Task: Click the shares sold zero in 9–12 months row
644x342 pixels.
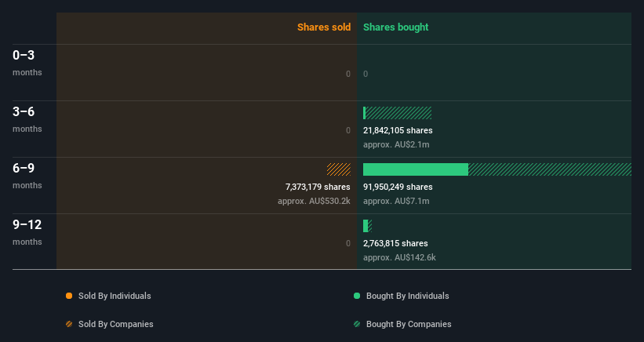Action: point(348,243)
